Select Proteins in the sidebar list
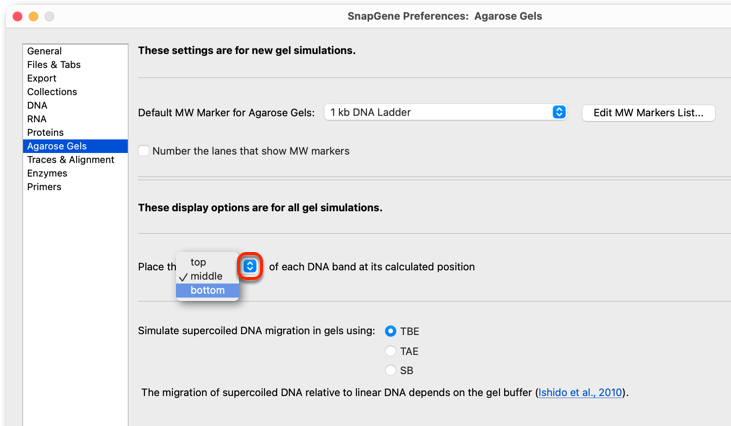This screenshot has height=426, width=731. tap(75, 132)
